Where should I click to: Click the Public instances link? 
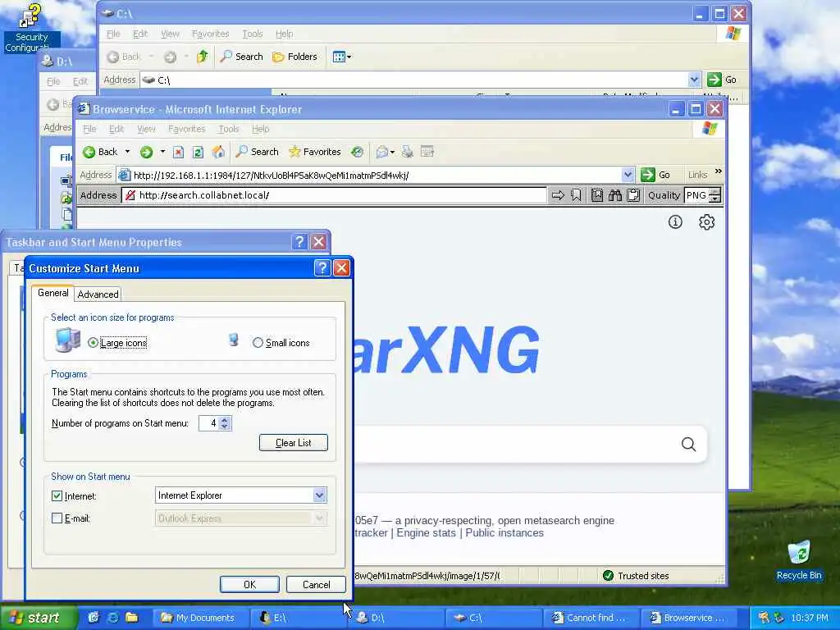coord(504,533)
